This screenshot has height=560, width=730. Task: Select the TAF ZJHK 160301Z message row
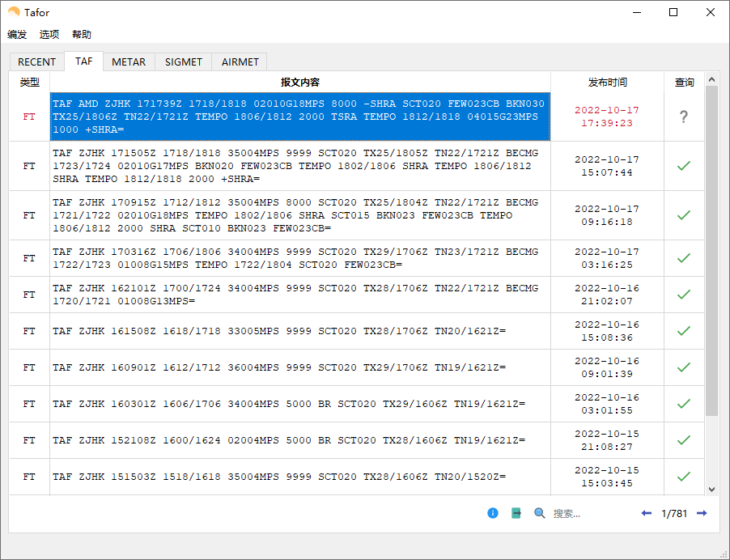coord(299,404)
